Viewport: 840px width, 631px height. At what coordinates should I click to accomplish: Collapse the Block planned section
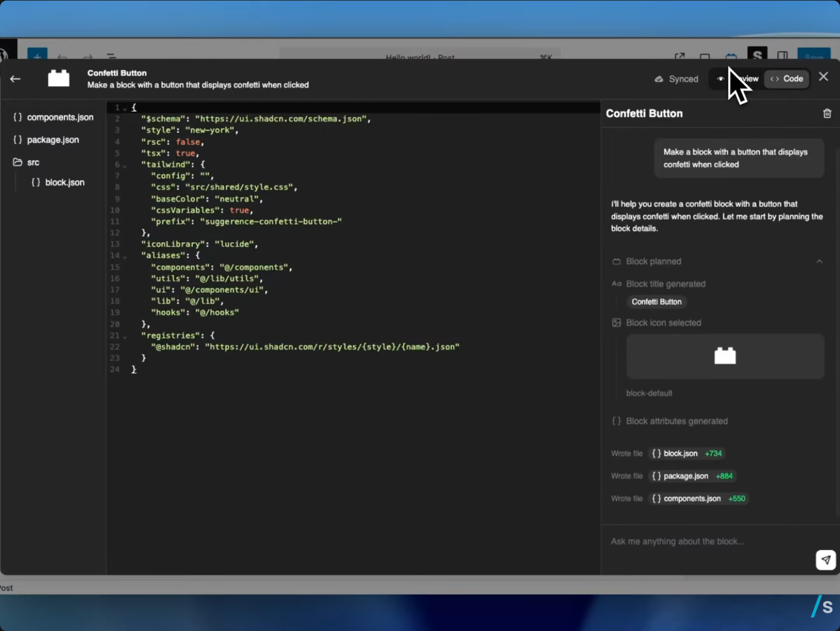point(819,261)
